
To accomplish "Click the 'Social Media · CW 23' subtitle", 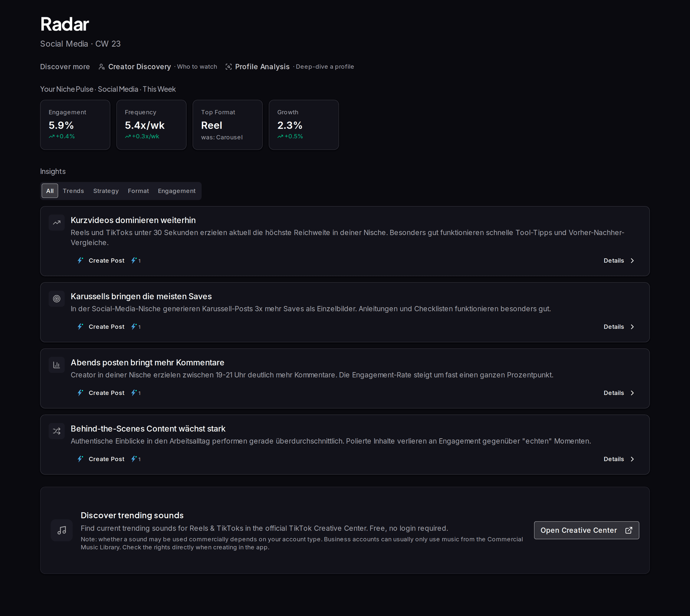I will tap(80, 44).
